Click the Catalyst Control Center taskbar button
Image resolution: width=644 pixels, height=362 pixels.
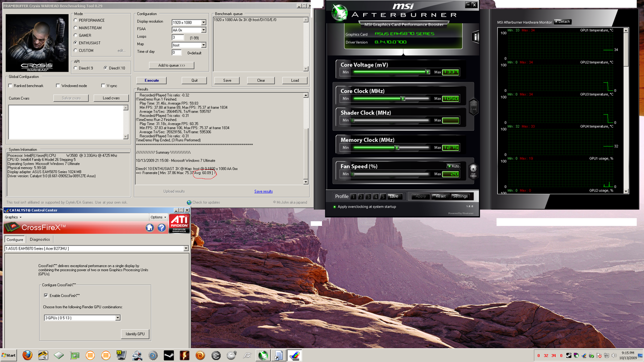click(294, 356)
